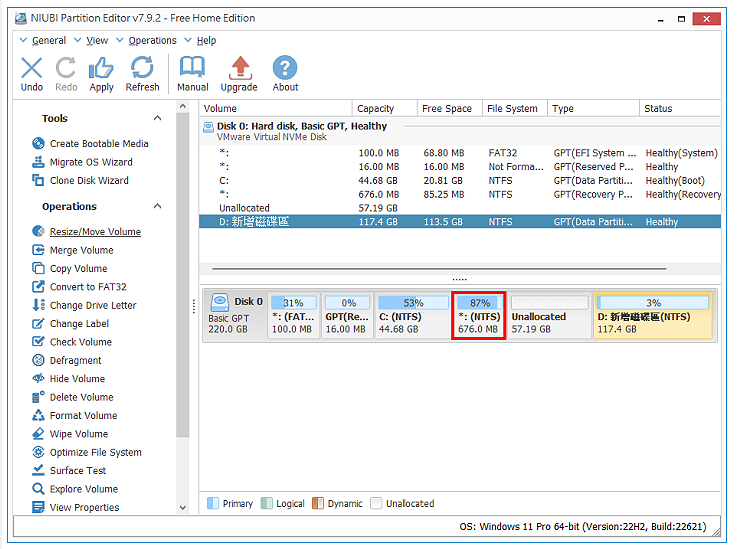
Task: Click the Resize/Move Volume link
Action: point(95,232)
